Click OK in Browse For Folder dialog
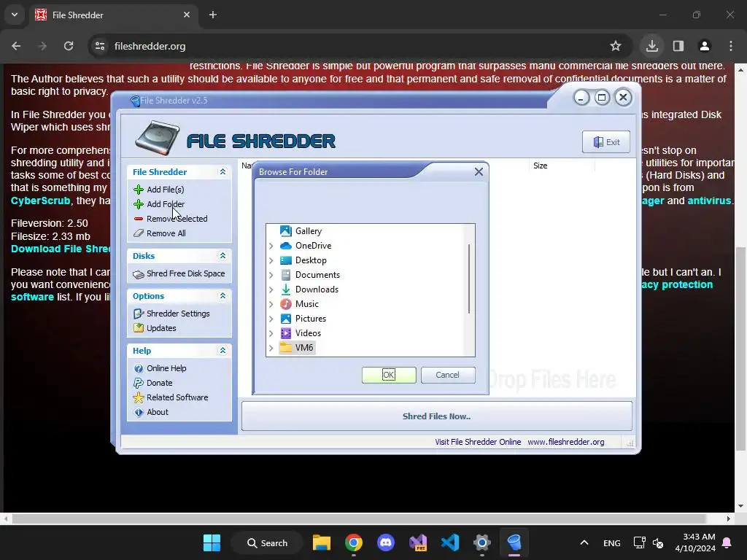 pos(389,375)
